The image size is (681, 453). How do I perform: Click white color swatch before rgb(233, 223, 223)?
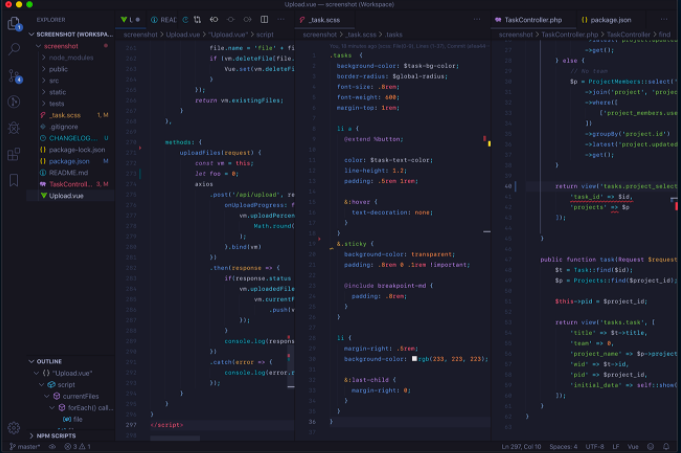pos(414,359)
